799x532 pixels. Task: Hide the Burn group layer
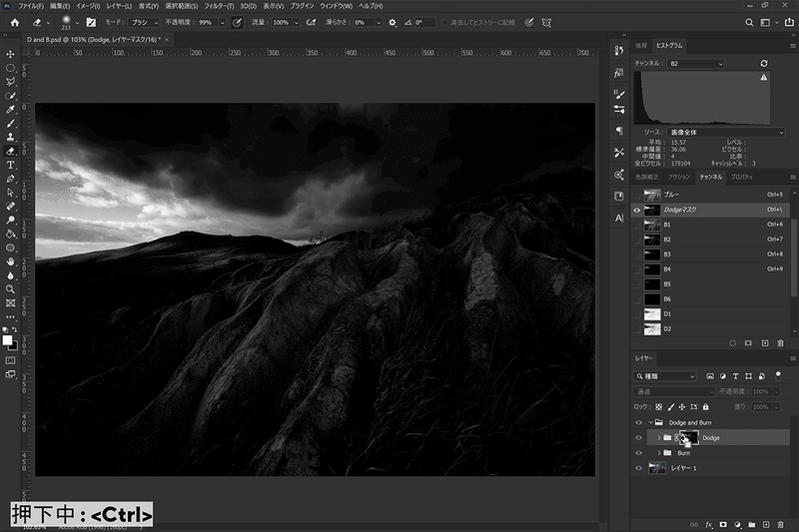638,452
